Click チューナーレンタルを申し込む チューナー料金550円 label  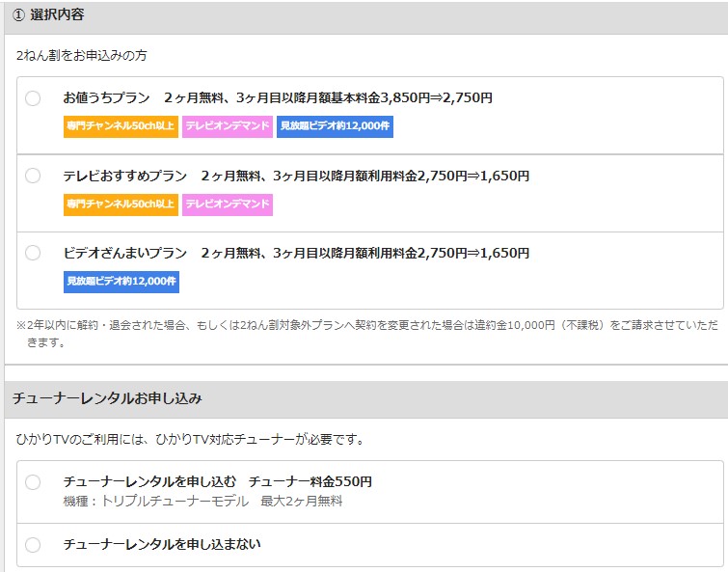click(217, 482)
